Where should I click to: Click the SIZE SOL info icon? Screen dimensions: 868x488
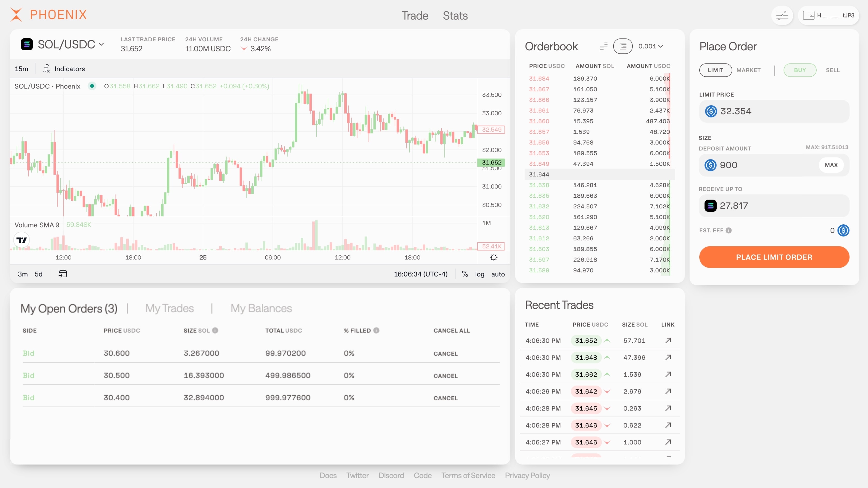pyautogui.click(x=215, y=330)
